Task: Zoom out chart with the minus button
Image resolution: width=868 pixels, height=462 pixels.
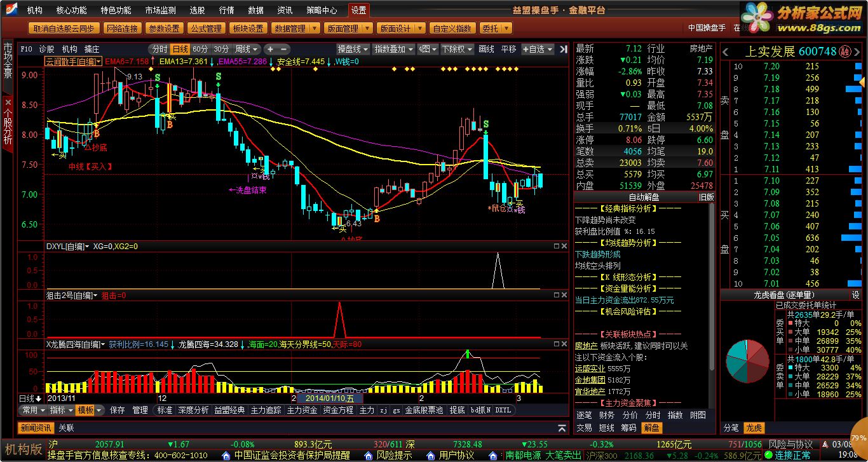Action: point(283,49)
